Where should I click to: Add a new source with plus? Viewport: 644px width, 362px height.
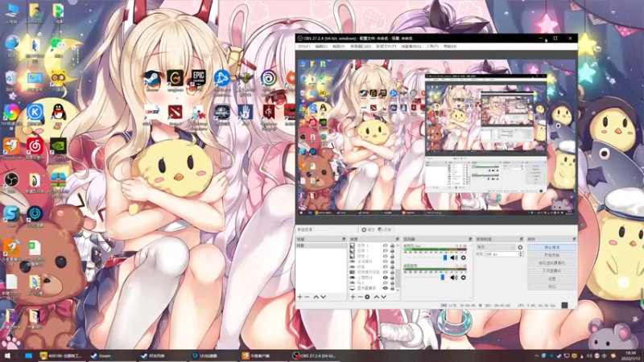click(x=353, y=297)
